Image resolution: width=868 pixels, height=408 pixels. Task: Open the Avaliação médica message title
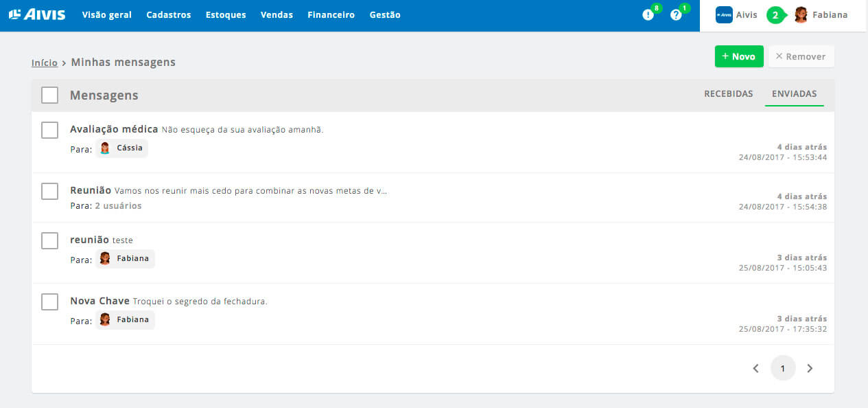[x=114, y=129]
